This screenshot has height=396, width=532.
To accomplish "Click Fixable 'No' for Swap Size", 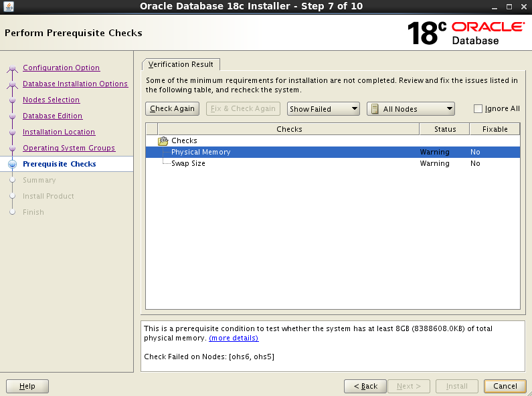I will point(475,163).
